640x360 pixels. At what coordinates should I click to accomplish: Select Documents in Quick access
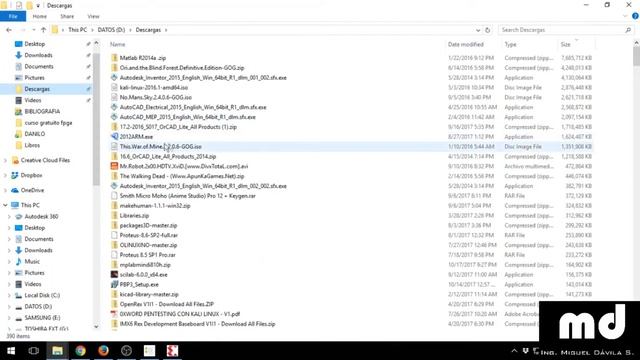pyautogui.click(x=39, y=66)
